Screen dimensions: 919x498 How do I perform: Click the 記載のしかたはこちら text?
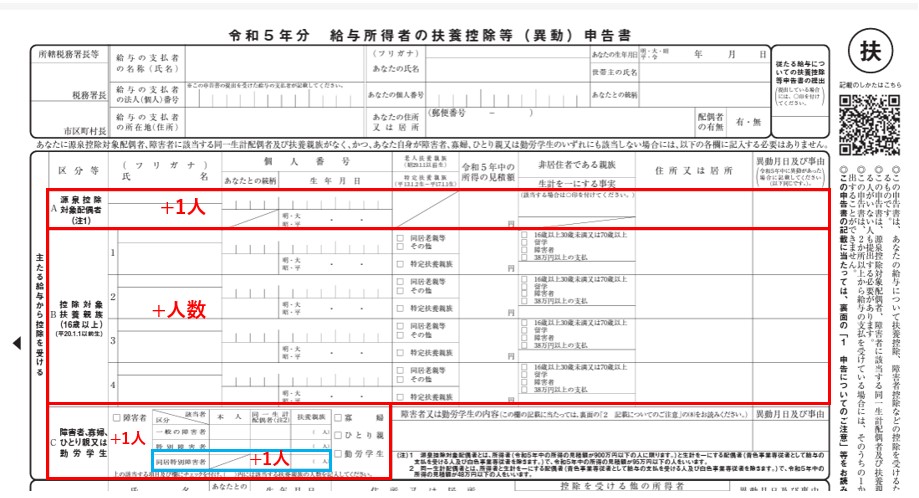coord(870,84)
